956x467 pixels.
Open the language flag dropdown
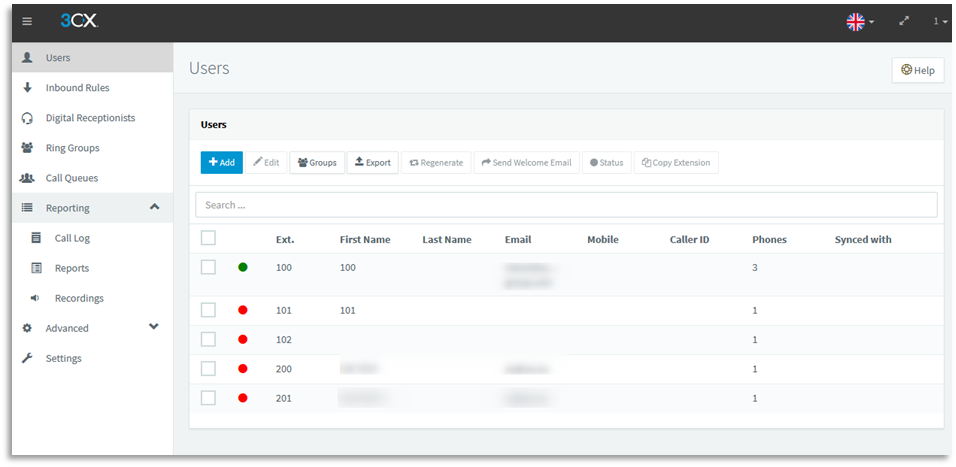point(860,21)
